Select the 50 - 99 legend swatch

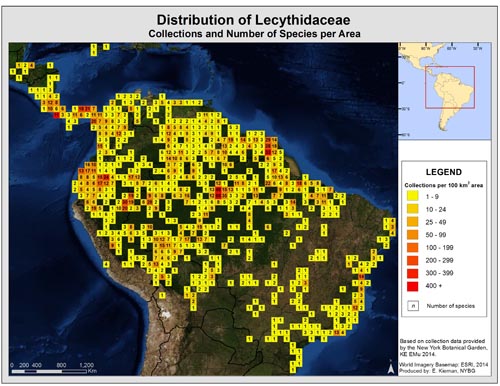(x=412, y=234)
